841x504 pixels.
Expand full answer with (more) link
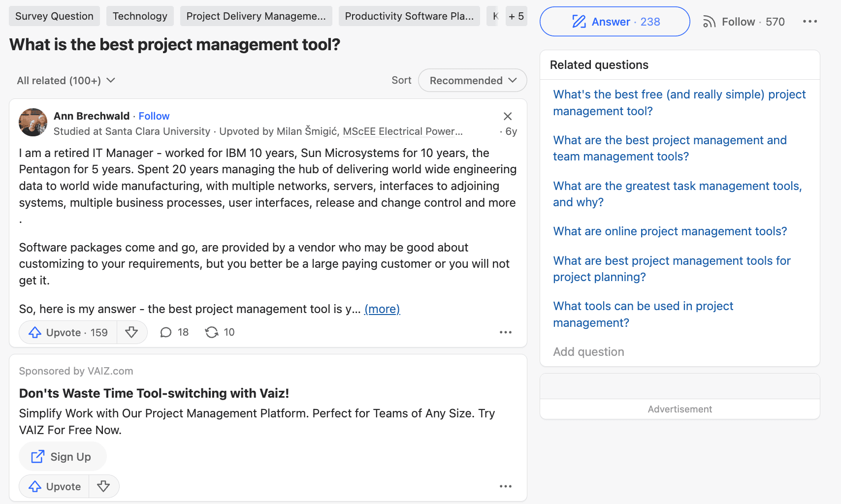(x=382, y=309)
